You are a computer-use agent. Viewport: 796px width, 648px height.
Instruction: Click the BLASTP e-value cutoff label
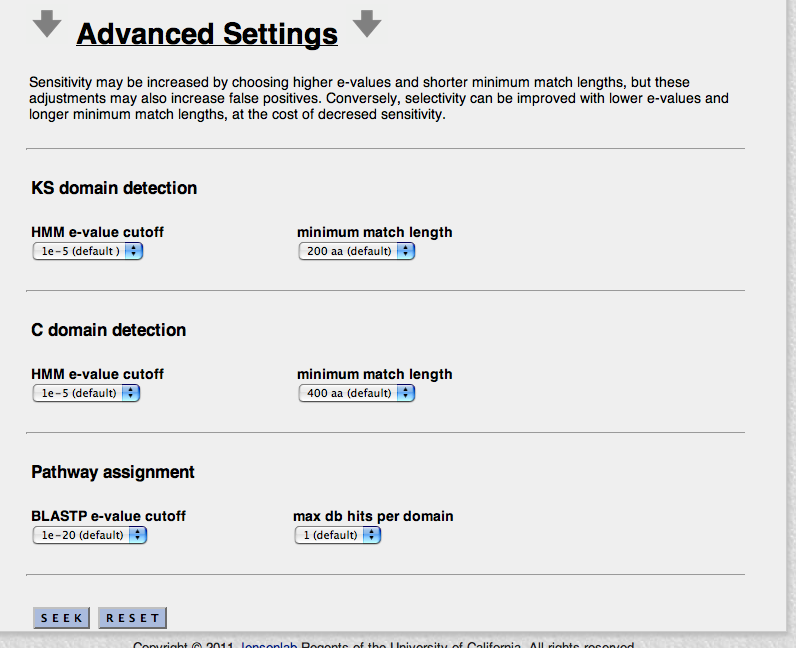point(108,516)
